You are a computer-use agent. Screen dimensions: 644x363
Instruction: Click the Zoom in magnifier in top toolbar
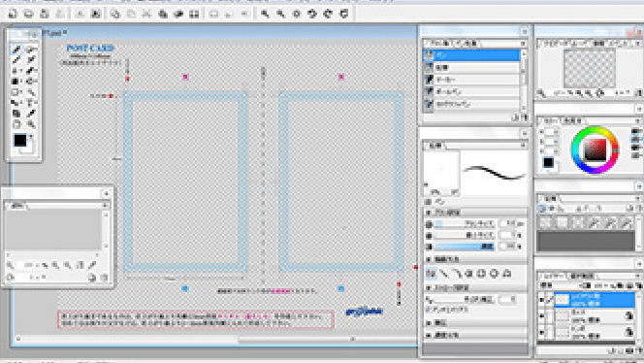(x=266, y=14)
